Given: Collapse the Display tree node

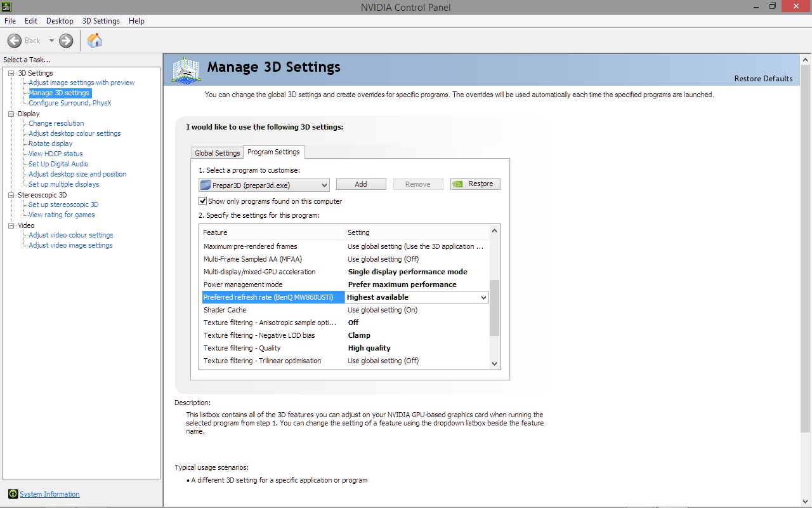Looking at the screenshot, I should pos(11,114).
